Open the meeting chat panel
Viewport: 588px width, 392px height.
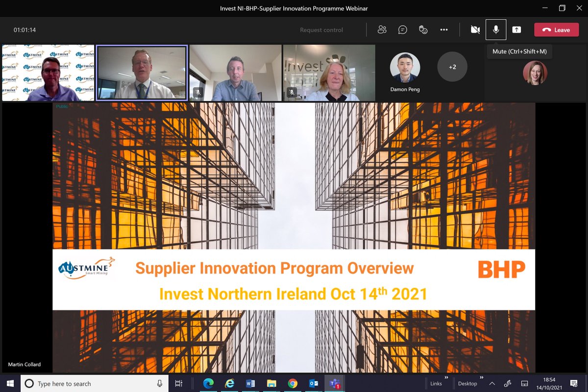[402, 29]
